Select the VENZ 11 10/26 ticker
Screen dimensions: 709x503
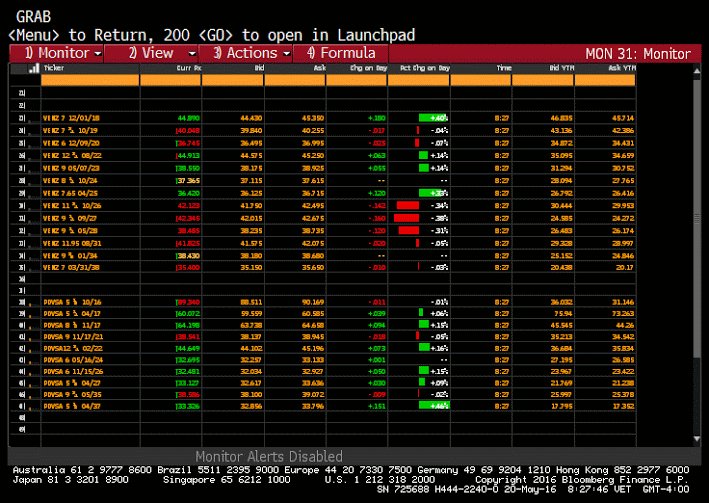click(72, 206)
